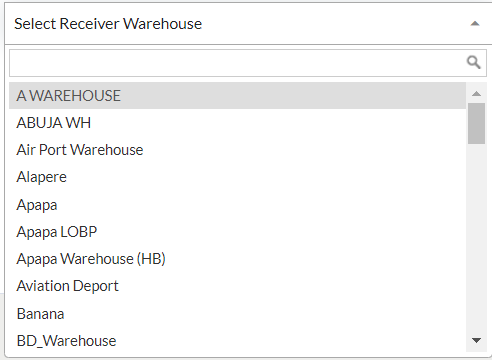Viewport: 492px width, 360px height.
Task: Select ABUJA WH option
Action: point(237,123)
